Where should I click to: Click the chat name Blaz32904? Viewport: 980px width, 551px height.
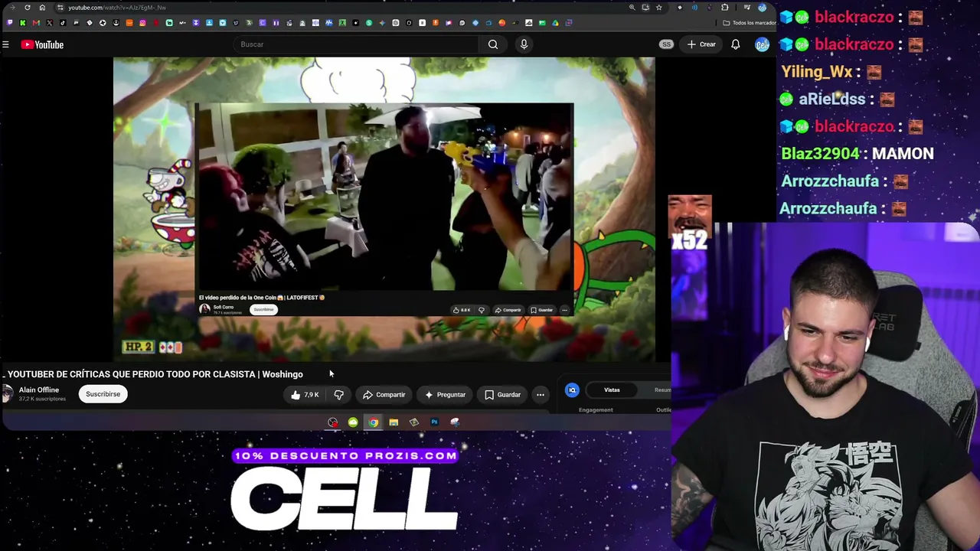820,154
